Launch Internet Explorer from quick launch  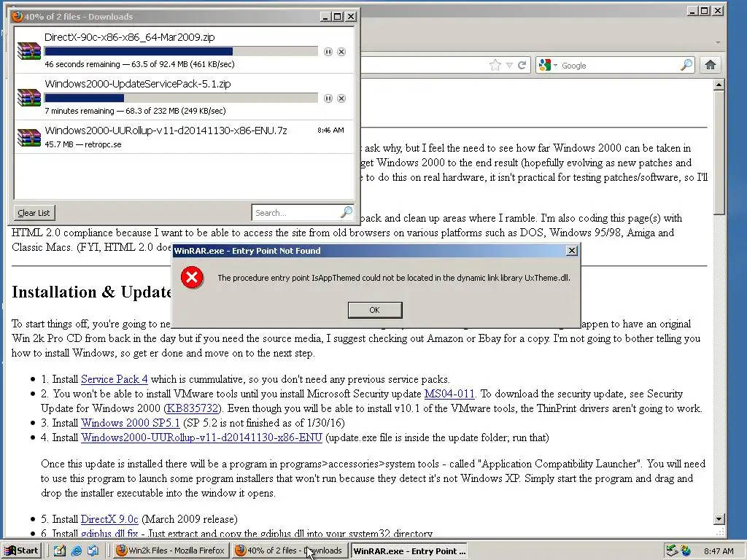[76, 551]
